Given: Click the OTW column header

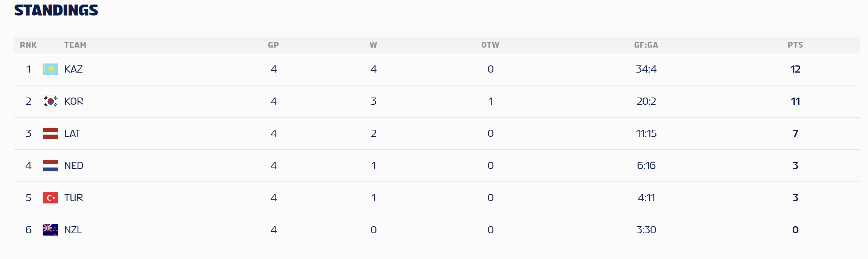Looking at the screenshot, I should [490, 45].
